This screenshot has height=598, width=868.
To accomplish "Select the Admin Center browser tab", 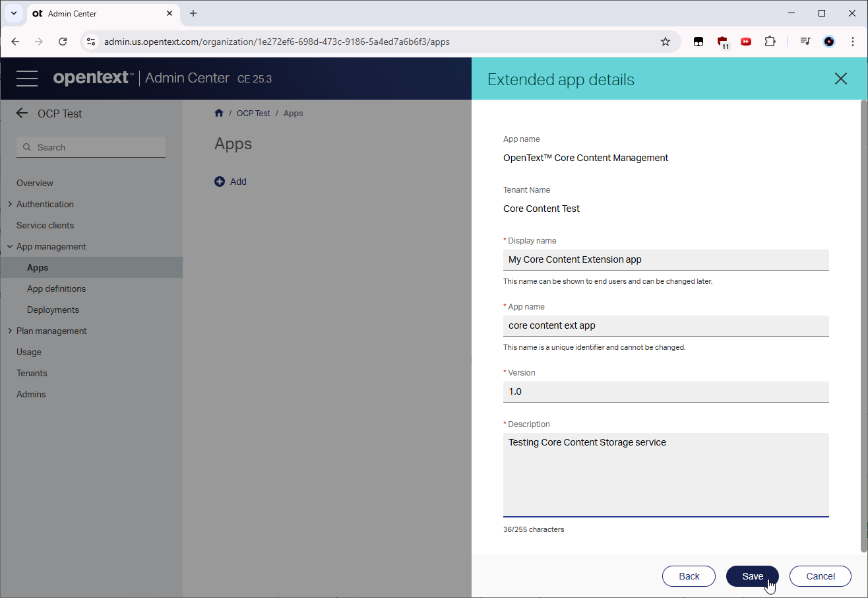I will pyautogui.click(x=102, y=13).
